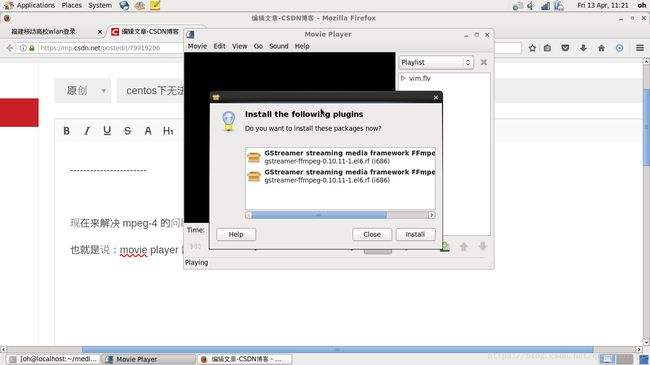Open Help menu in Movie Player
Screen dimensions: 650x365
pyautogui.click(x=302, y=46)
